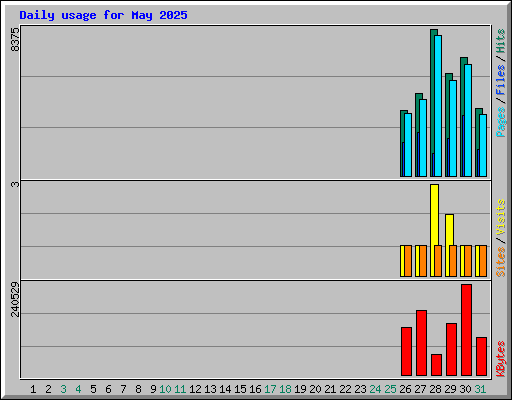The height and width of the screenshot is (400, 512).
Task: Click the red KBytes bar for day 28
Action: coord(436,365)
